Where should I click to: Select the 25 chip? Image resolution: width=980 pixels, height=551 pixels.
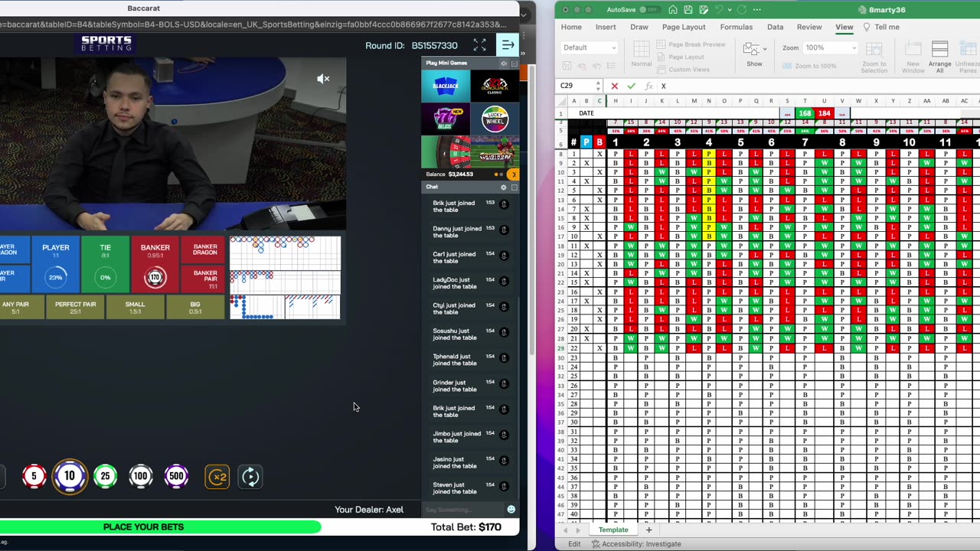click(105, 477)
